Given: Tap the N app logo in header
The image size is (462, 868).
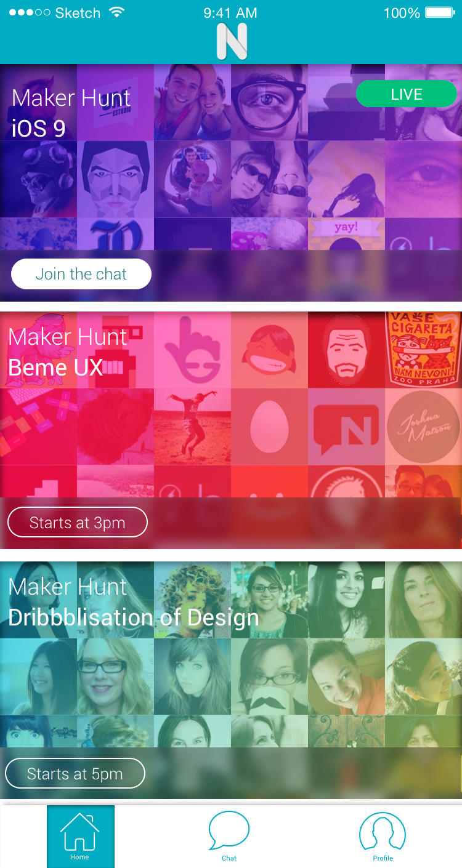Looking at the screenshot, I should pyautogui.click(x=232, y=42).
